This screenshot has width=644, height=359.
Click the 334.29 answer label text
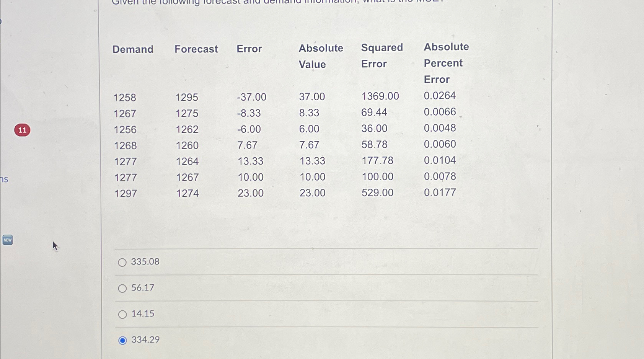[145, 340]
